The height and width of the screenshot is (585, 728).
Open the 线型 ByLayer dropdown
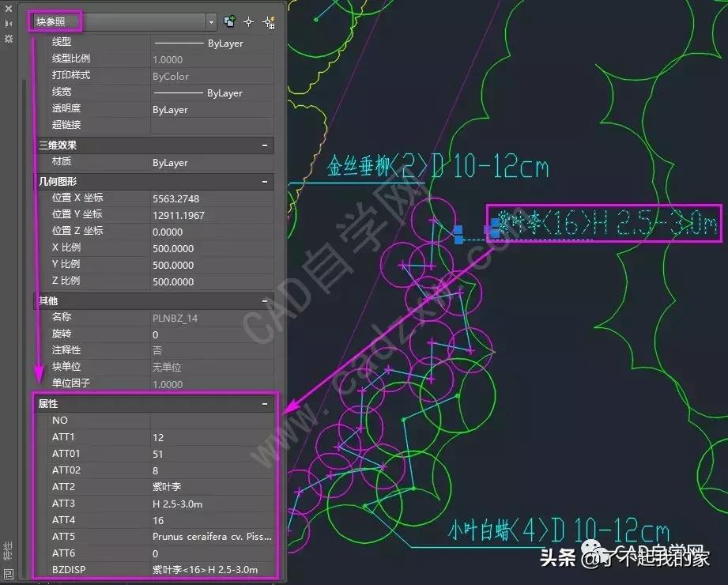coord(211,43)
